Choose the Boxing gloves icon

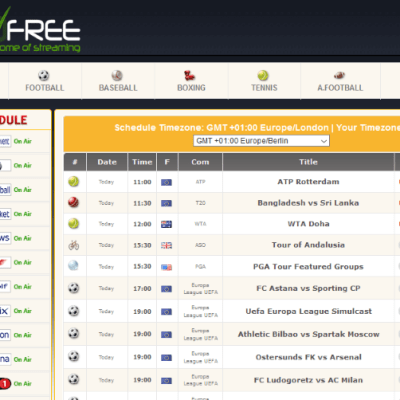(189, 76)
